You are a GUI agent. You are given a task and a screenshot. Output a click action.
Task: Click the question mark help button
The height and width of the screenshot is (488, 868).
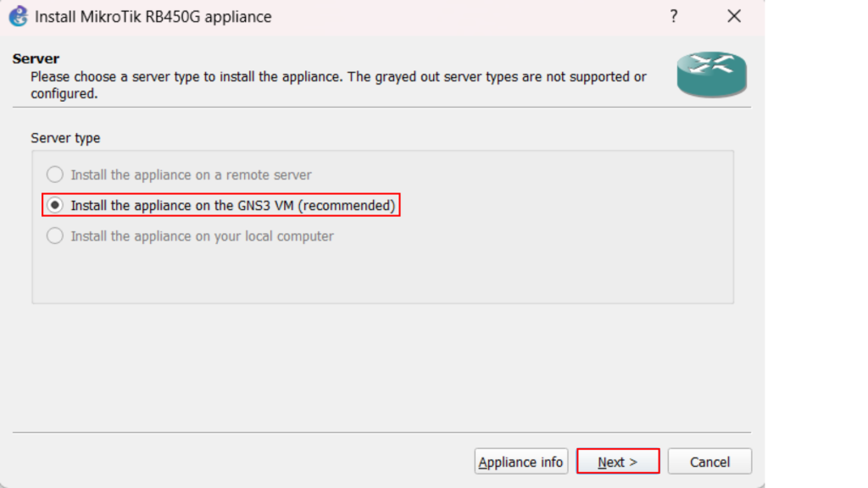[x=674, y=16]
